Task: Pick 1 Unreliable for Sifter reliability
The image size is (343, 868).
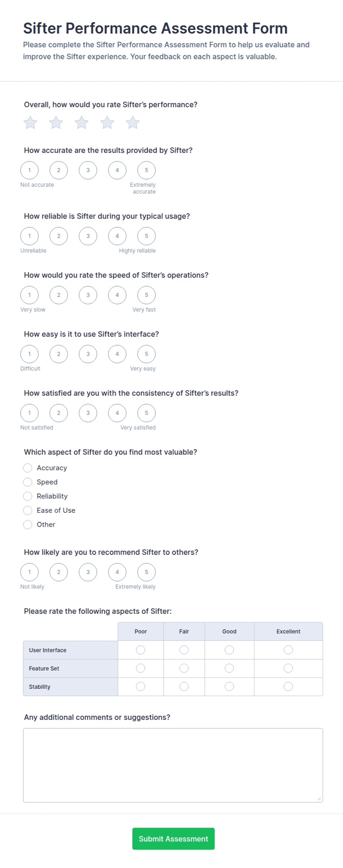Action: pyautogui.click(x=30, y=236)
